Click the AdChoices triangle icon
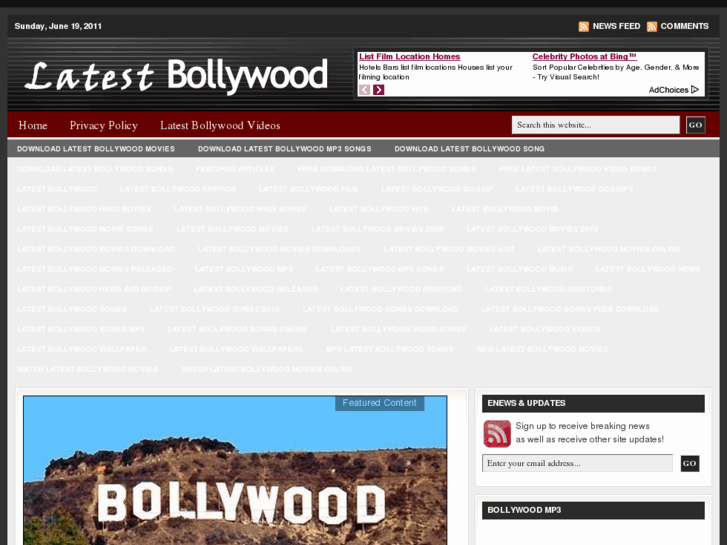Viewport: 727px width, 545px height. (695, 90)
